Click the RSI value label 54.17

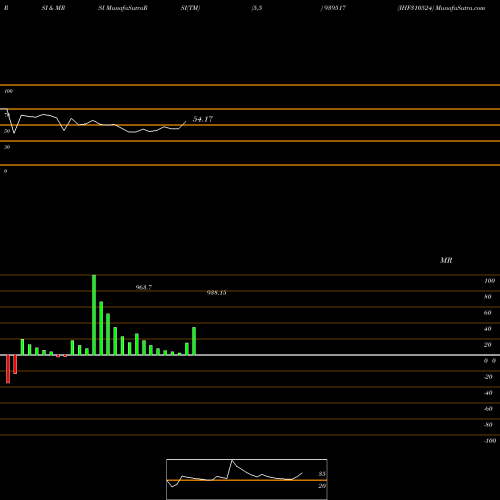pos(203,119)
